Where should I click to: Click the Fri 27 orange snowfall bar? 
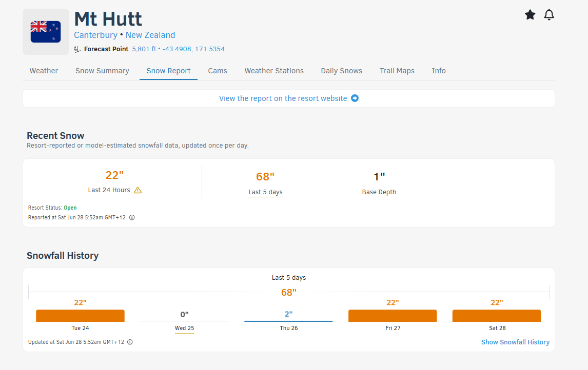pos(393,316)
